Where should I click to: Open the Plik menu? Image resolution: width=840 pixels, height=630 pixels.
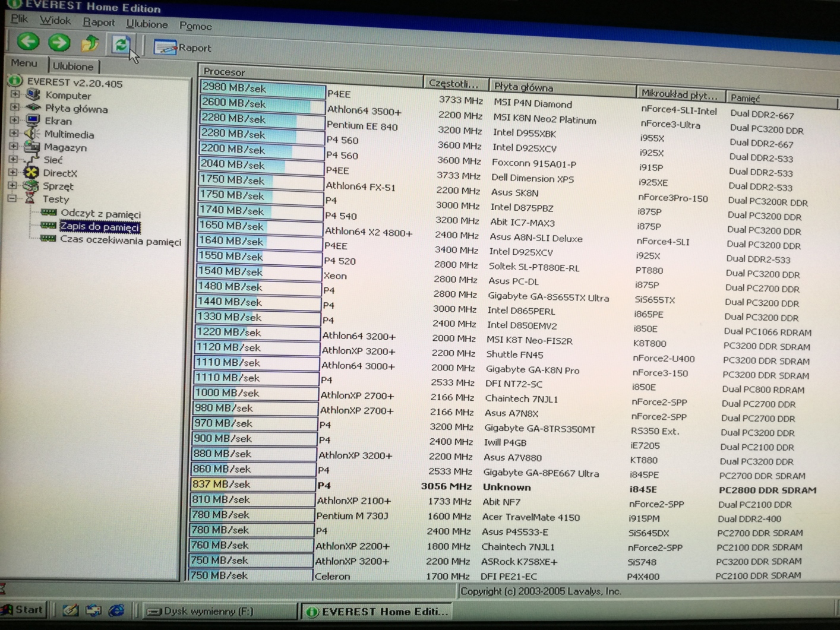point(19,19)
